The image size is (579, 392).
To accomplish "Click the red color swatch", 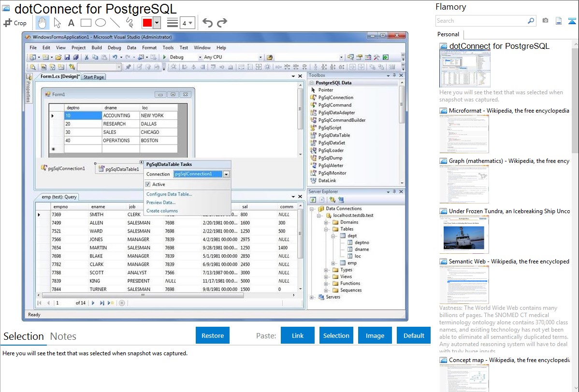I will [x=147, y=23].
